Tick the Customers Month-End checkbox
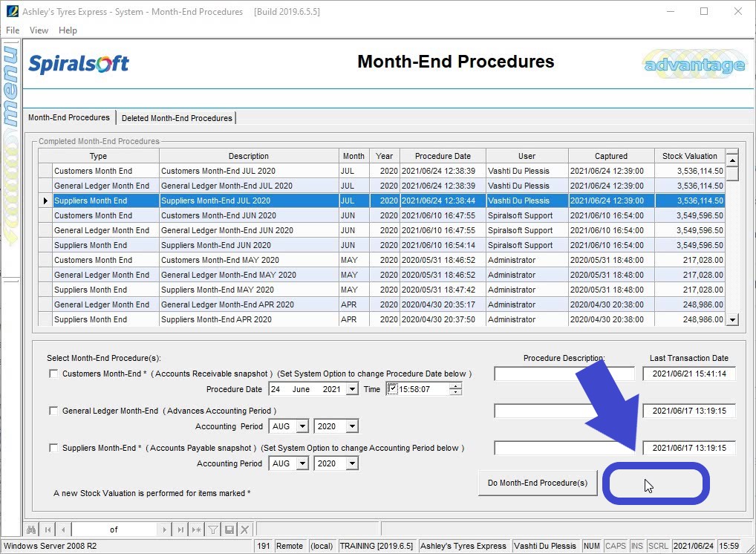Viewport: 756px width, 554px height. (x=53, y=374)
